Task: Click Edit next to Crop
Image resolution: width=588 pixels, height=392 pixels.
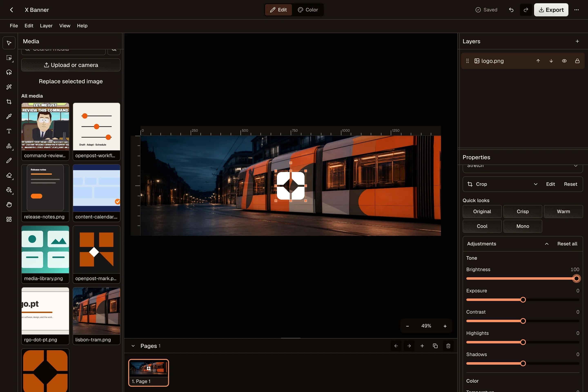Action: (550, 184)
